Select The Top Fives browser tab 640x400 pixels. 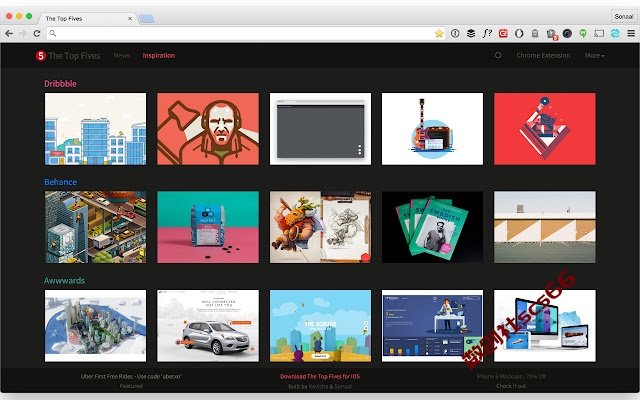click(88, 18)
